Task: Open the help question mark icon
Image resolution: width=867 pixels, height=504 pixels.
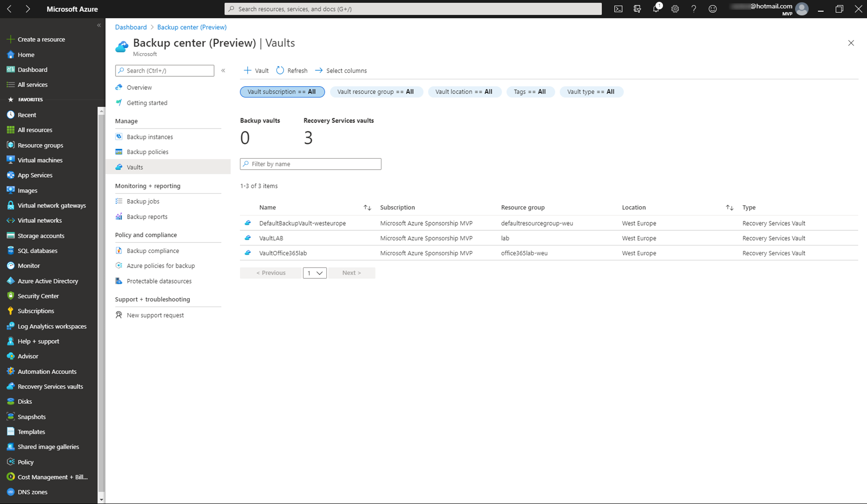Action: 694,9
